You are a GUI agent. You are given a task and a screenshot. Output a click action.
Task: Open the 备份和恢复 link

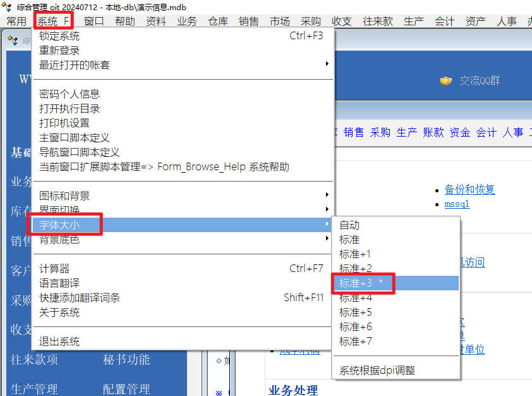tap(469, 189)
